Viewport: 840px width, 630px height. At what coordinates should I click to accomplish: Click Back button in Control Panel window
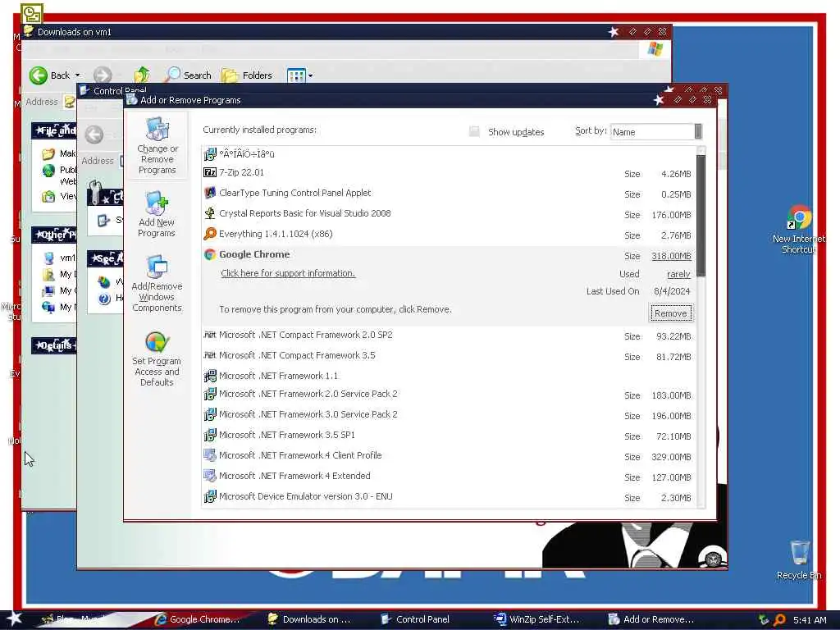point(94,135)
